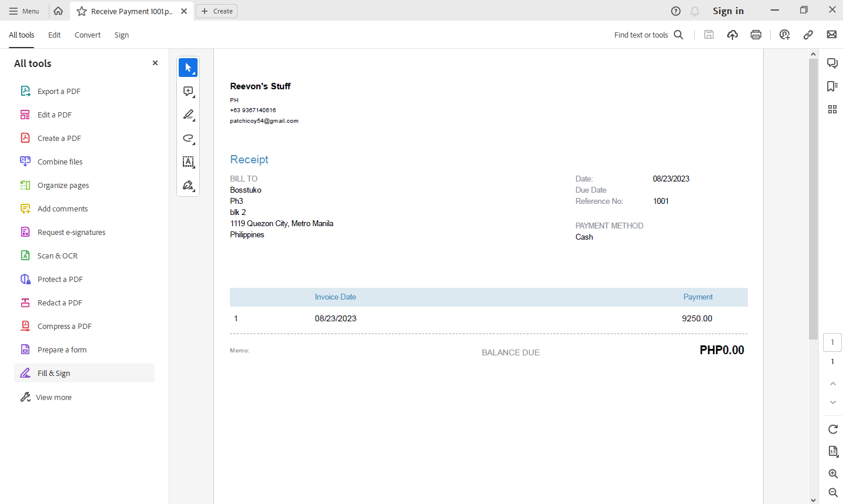
Task: Choose the add comment tool in quick toolbar
Action: coord(188,92)
